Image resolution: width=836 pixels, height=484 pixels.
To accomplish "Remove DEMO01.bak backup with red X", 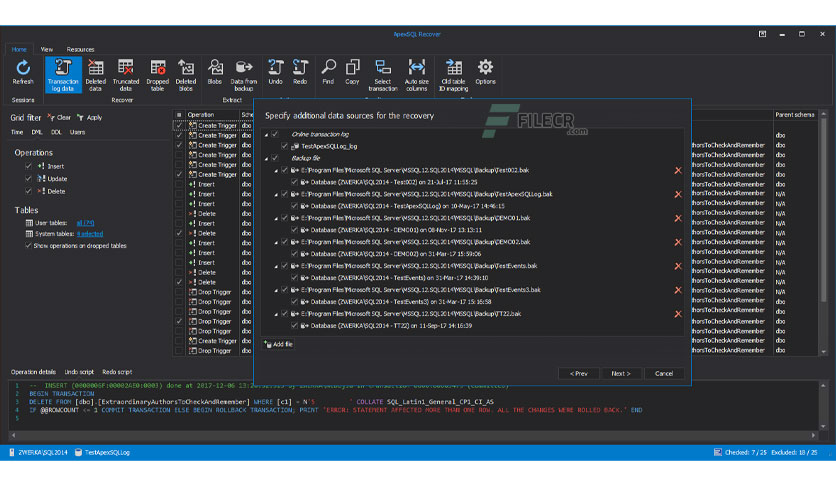I will pos(678,219).
